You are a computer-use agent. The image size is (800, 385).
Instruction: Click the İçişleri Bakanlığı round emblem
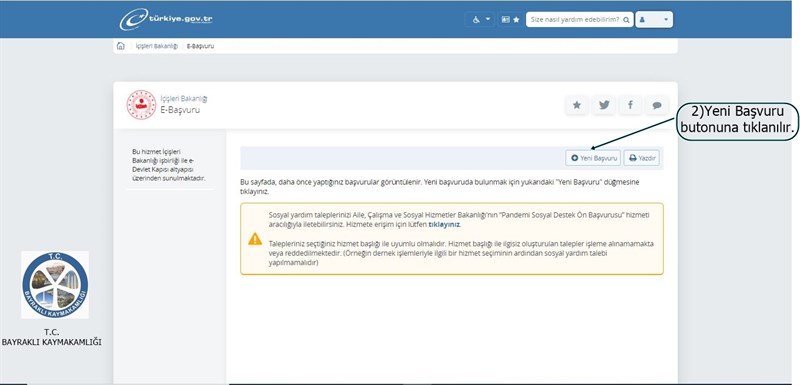click(x=141, y=105)
